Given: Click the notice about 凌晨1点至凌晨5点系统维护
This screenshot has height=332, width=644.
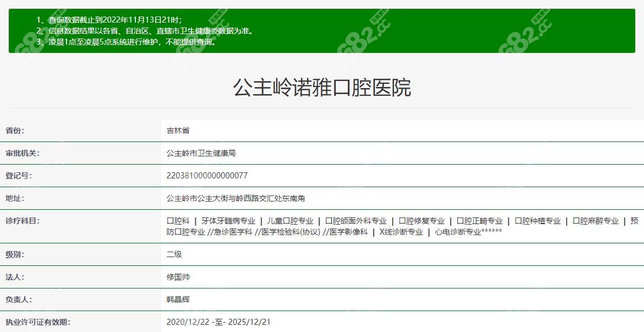Looking at the screenshot, I should 126,42.
